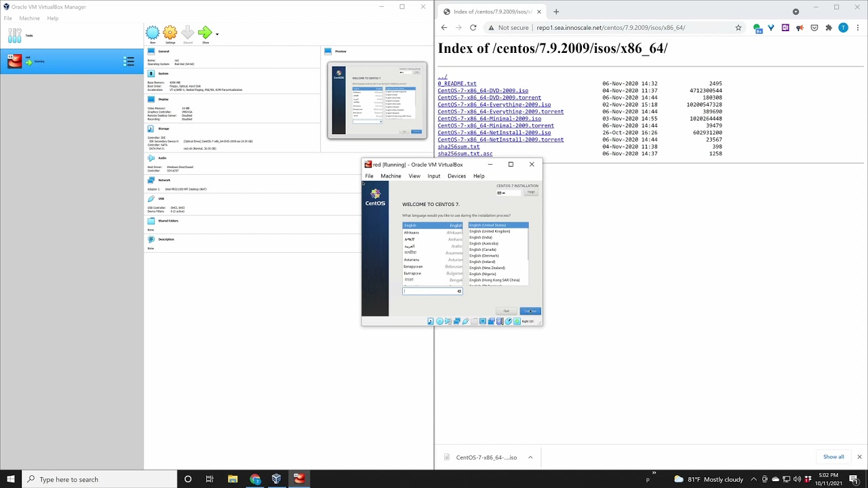Open Devices menu in red VM window

click(456, 176)
